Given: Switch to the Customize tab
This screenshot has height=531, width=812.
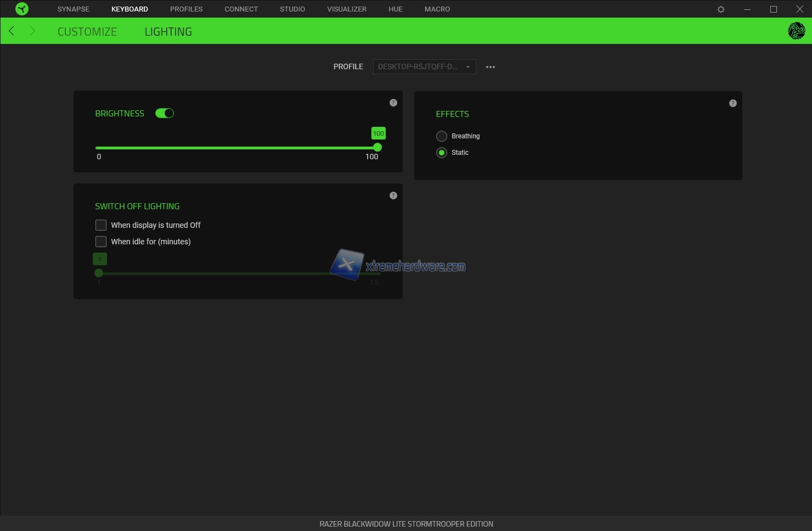Looking at the screenshot, I should [x=87, y=32].
